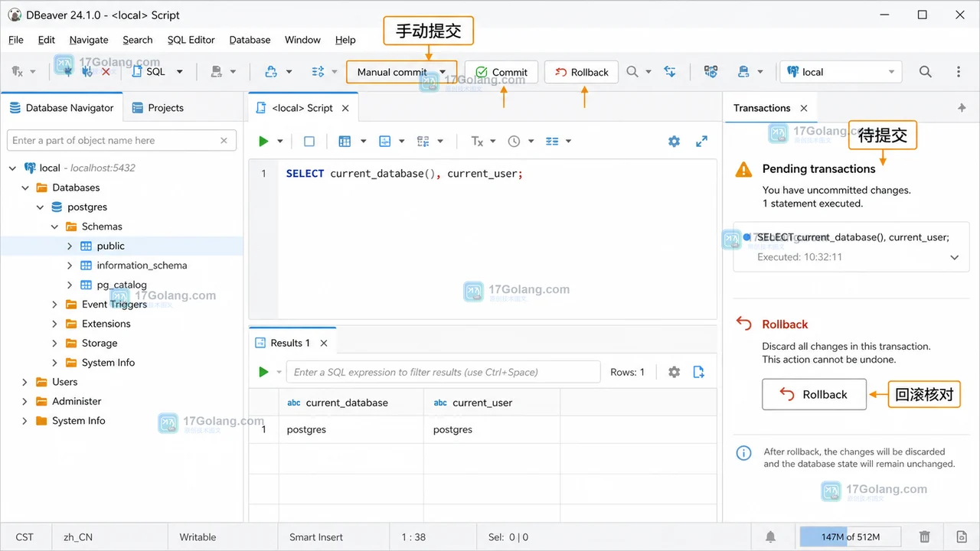Click the SQL editor toolbar button
This screenshot has height=551, width=980.
tap(149, 72)
